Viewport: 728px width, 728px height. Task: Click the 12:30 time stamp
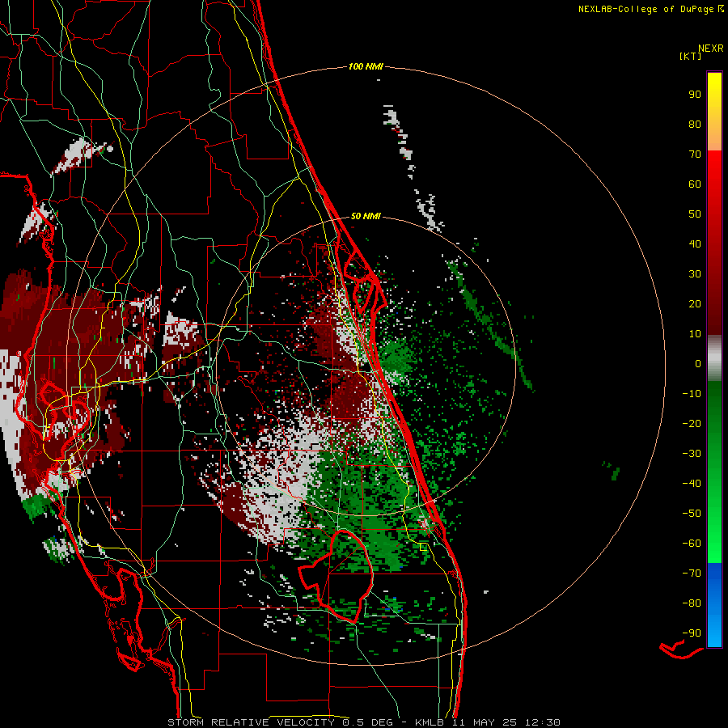543,722
